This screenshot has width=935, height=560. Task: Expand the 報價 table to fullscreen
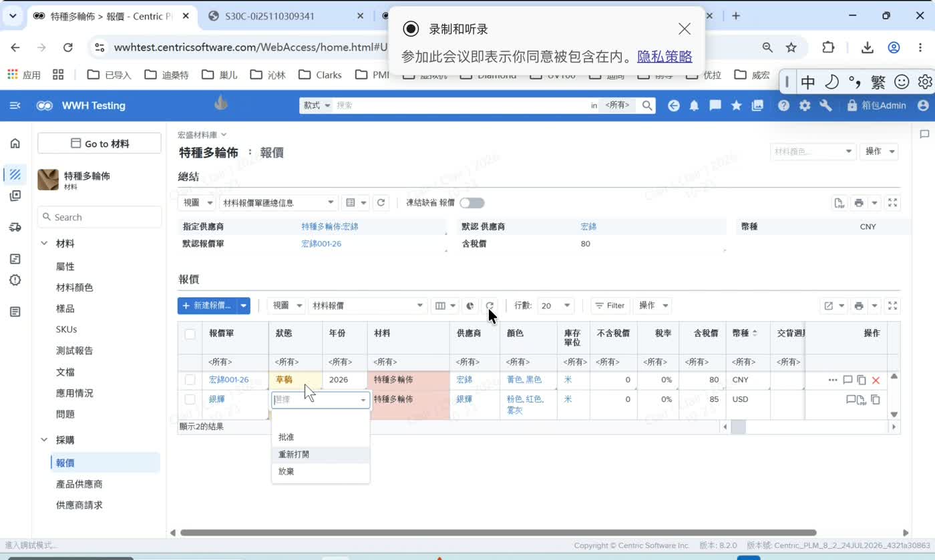point(893,306)
